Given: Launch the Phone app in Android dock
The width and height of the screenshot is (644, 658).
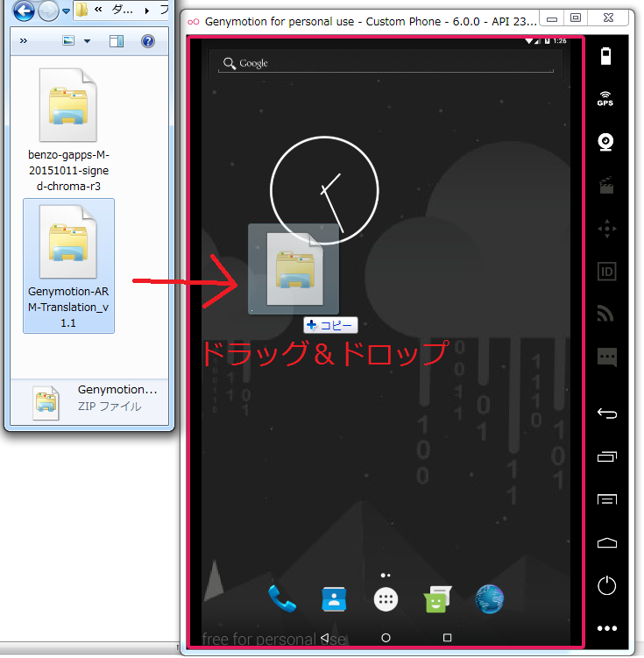Looking at the screenshot, I should click(x=282, y=598).
